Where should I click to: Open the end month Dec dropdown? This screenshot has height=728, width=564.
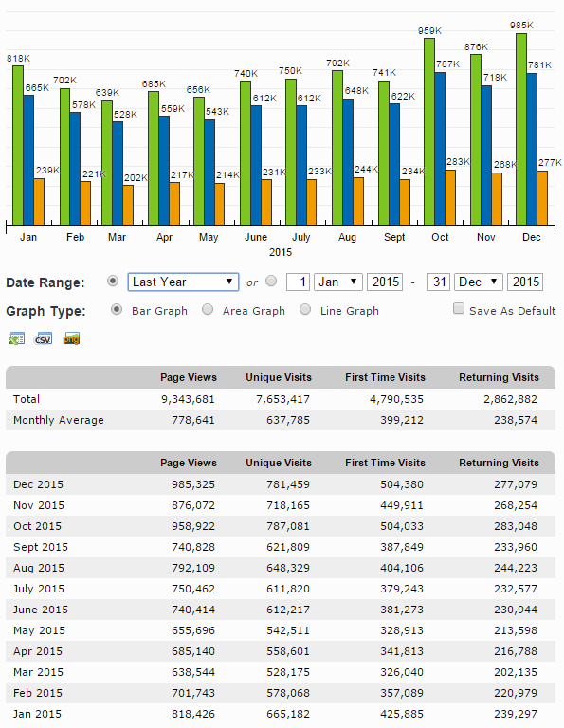click(x=479, y=282)
